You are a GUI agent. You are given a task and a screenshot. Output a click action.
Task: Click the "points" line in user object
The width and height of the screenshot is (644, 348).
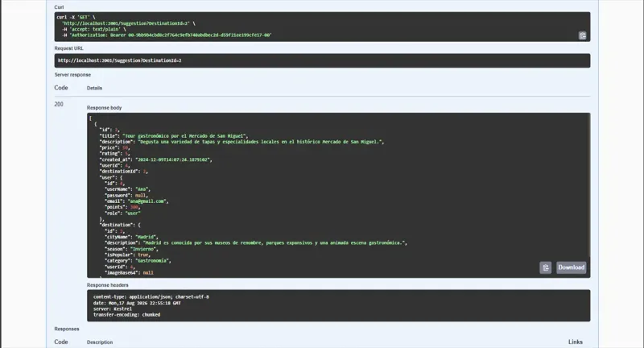pos(122,208)
